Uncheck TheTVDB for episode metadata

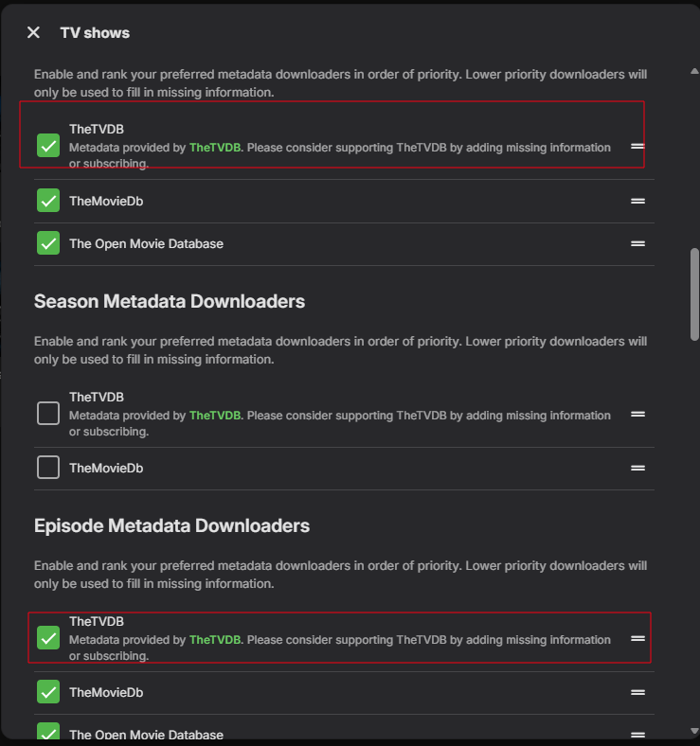click(48, 638)
